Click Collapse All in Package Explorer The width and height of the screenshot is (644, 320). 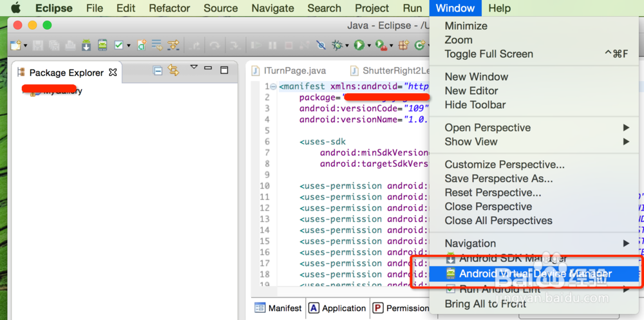click(158, 71)
